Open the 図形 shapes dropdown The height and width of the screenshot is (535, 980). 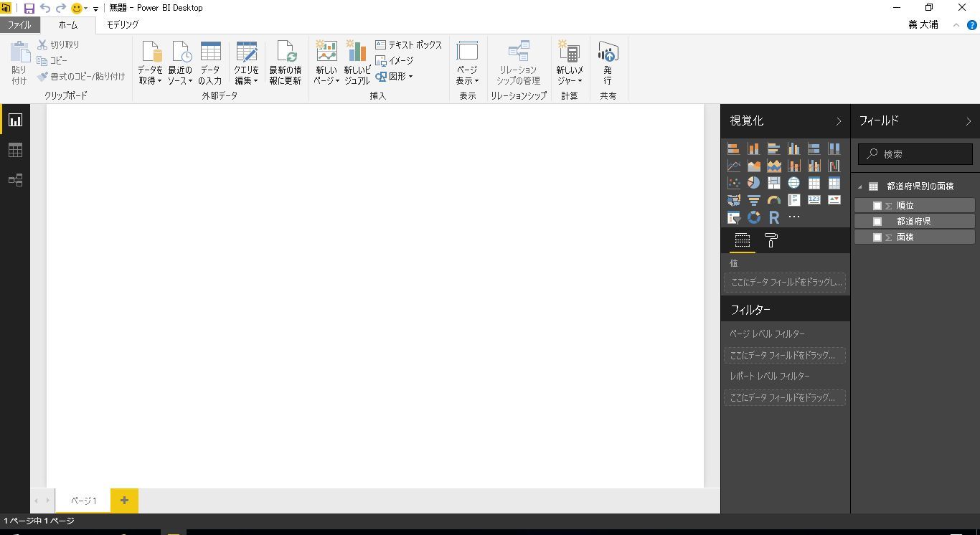pos(395,76)
